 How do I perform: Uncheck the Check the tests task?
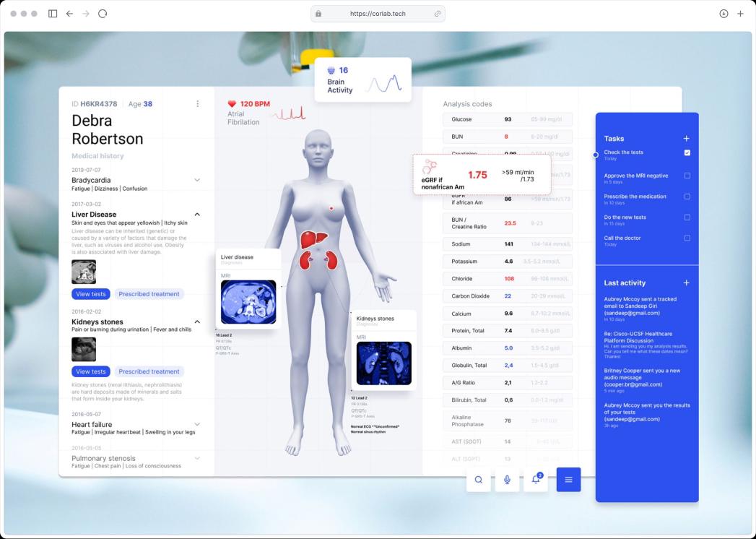(x=687, y=153)
